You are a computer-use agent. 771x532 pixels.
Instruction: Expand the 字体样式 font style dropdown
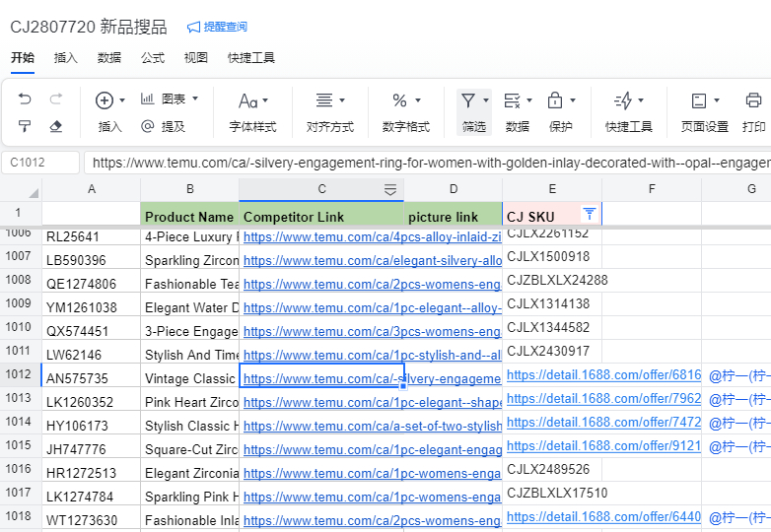coord(252,100)
